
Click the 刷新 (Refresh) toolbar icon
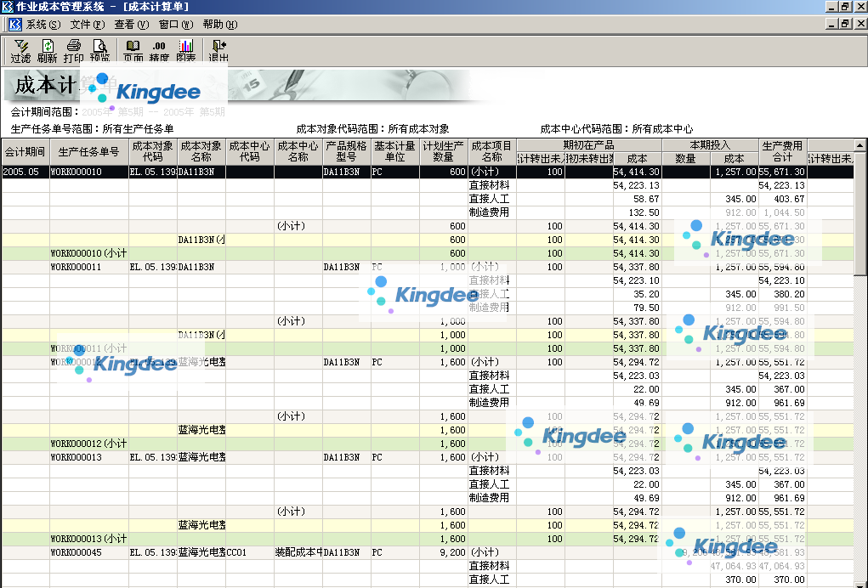click(x=48, y=51)
